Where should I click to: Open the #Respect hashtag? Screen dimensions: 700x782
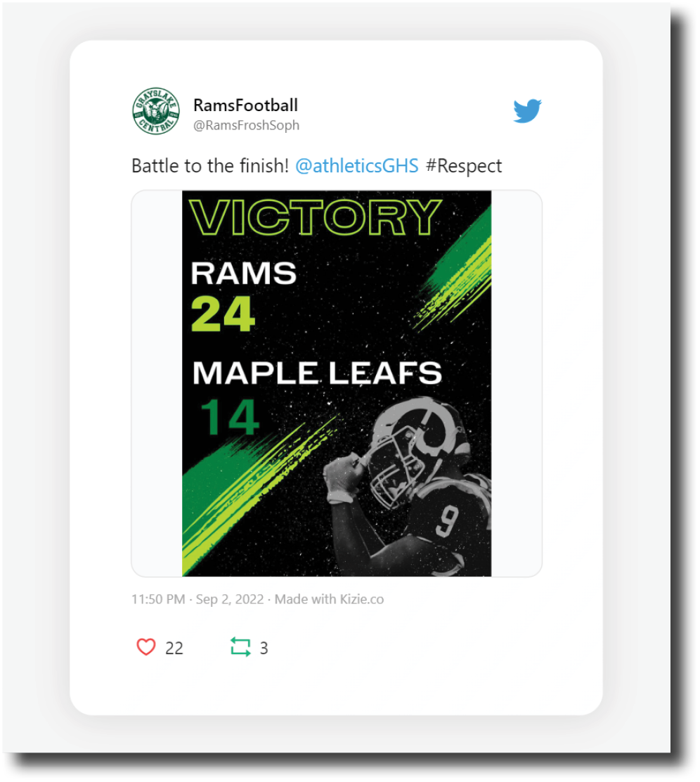[x=464, y=166]
